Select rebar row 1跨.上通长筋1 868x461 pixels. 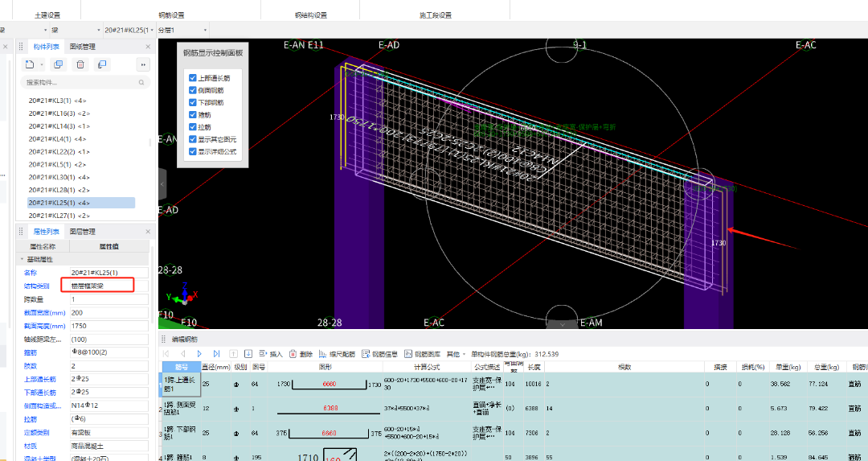pyautogui.click(x=182, y=384)
